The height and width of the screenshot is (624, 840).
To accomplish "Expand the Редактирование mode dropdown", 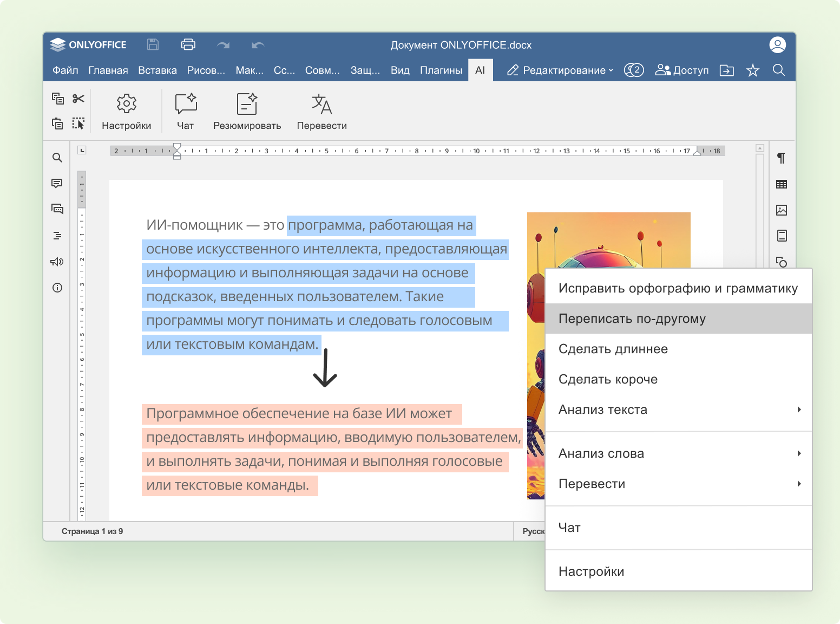I will [x=560, y=70].
